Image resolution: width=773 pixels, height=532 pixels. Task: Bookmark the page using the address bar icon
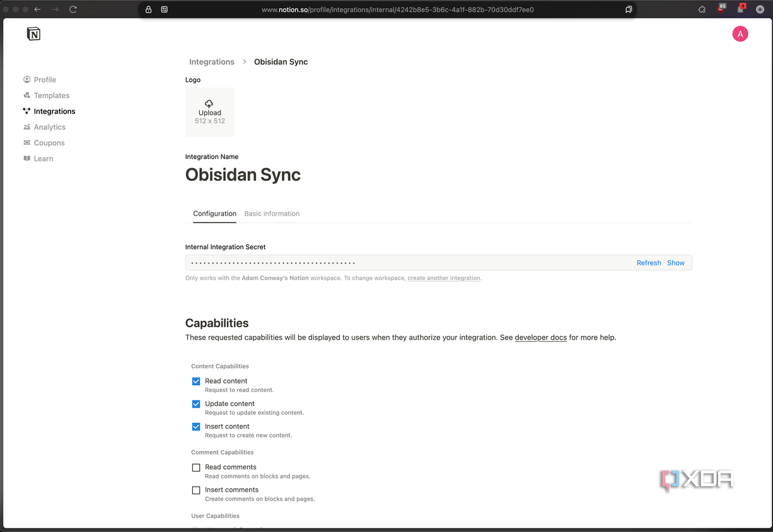[629, 9]
